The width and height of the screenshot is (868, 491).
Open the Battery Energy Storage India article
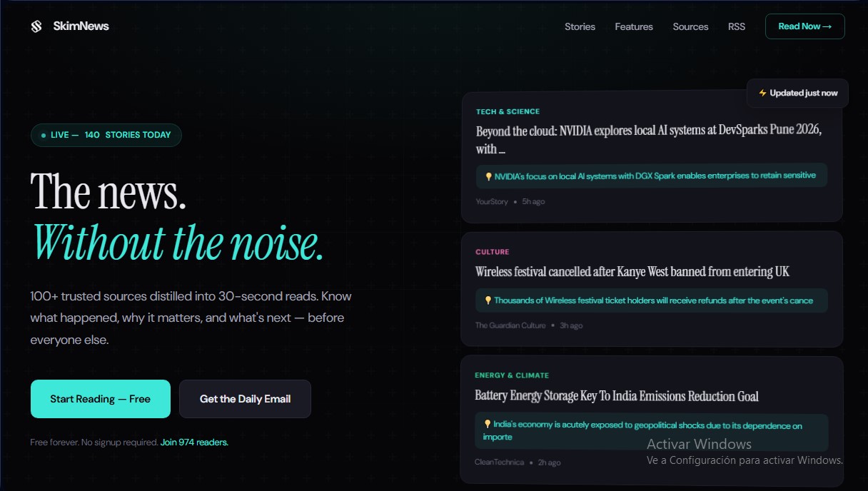pos(617,396)
